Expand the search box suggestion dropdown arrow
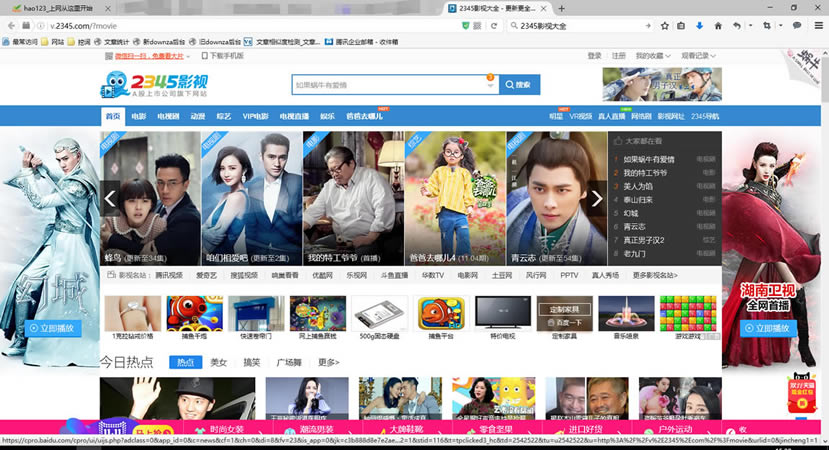This screenshot has height=450, width=829. pyautogui.click(x=490, y=86)
